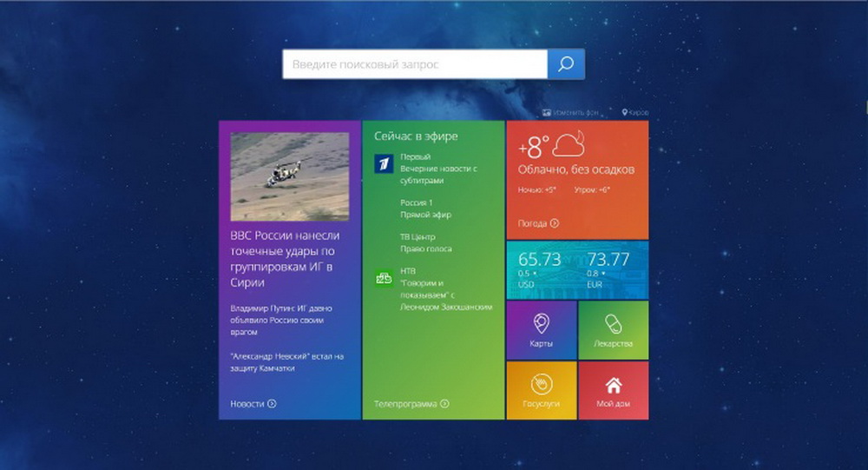Open Россия 1 'Прямой эфир' program
868x470 pixels.
pos(425,215)
